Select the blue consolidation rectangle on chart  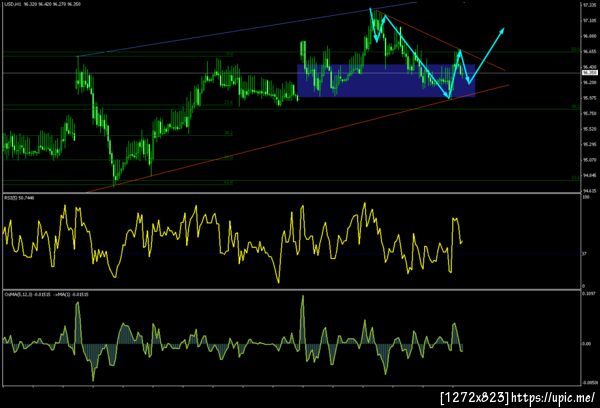[x=386, y=80]
